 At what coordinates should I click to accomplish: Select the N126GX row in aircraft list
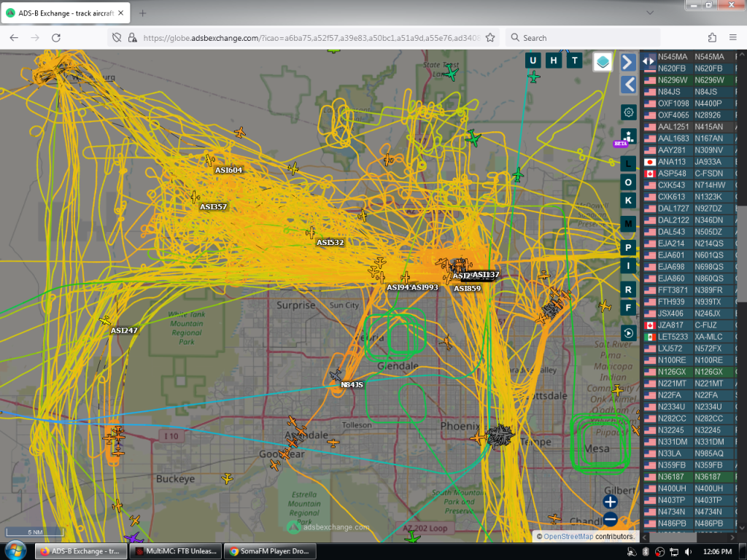[x=689, y=372]
